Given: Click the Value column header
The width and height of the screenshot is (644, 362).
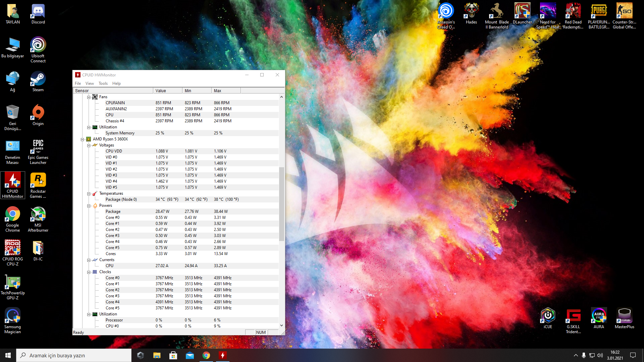Looking at the screenshot, I should [x=168, y=90].
